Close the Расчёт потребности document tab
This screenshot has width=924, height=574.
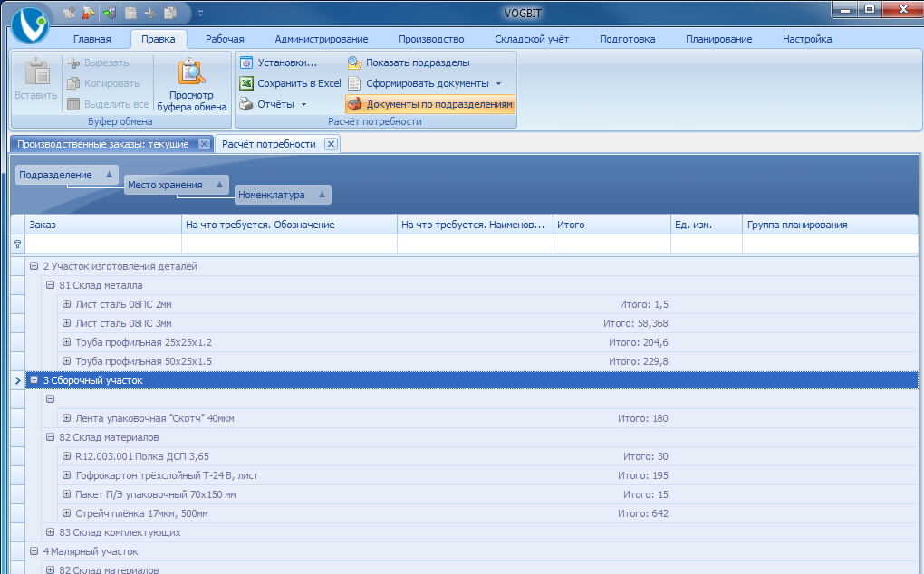click(331, 144)
